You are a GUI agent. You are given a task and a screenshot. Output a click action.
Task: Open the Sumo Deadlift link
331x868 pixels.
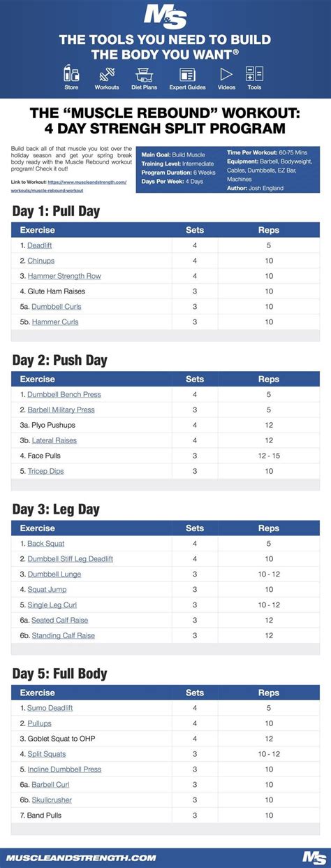pos(50,708)
